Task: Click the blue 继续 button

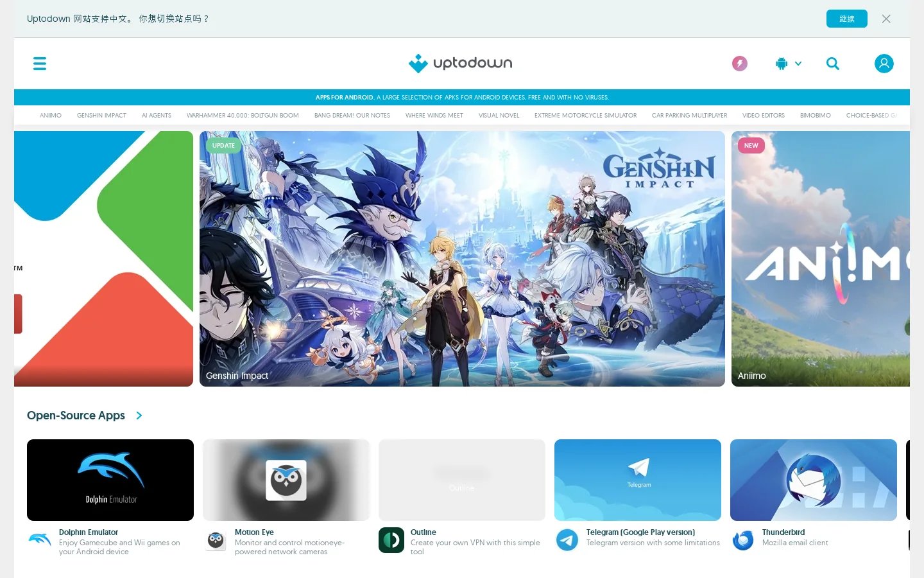Action: click(847, 19)
